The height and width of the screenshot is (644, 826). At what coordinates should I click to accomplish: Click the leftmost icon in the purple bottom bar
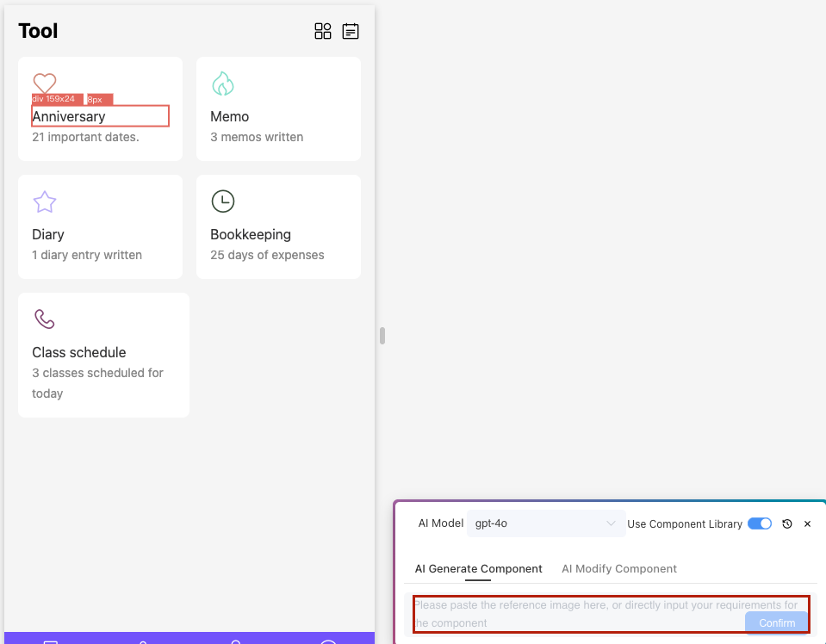50,641
